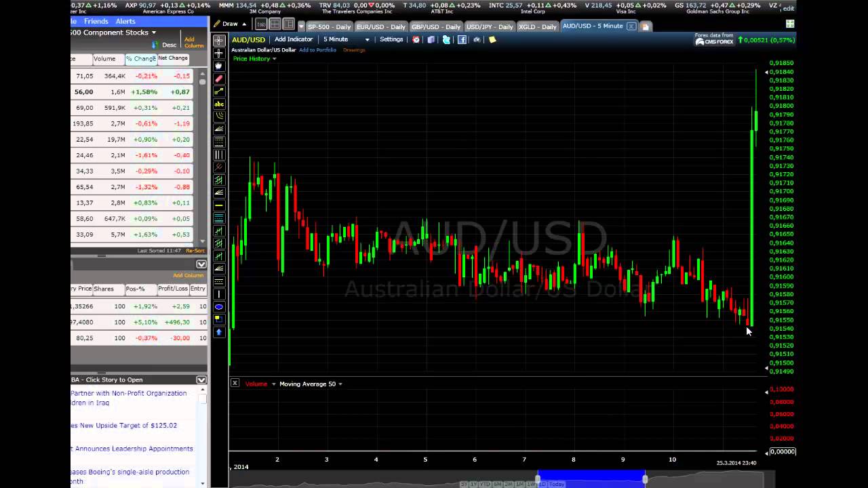Image resolution: width=868 pixels, height=488 pixels.
Task: Select the abc text annotation tool
Action: click(x=218, y=104)
